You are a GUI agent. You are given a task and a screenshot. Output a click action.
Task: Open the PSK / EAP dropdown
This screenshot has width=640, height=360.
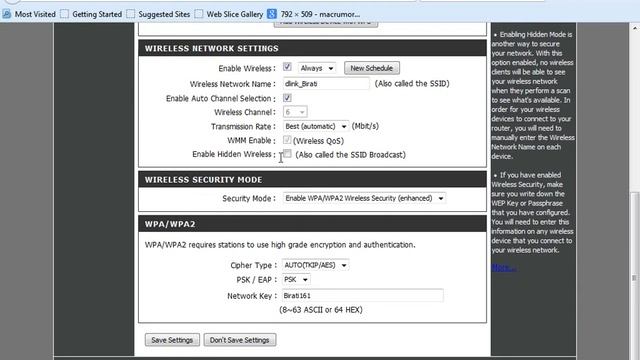coord(296,280)
